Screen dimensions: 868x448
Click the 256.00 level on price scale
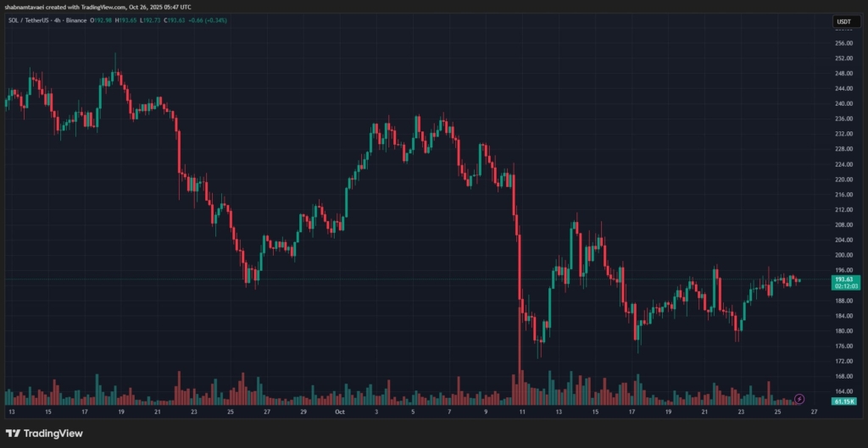tap(843, 43)
